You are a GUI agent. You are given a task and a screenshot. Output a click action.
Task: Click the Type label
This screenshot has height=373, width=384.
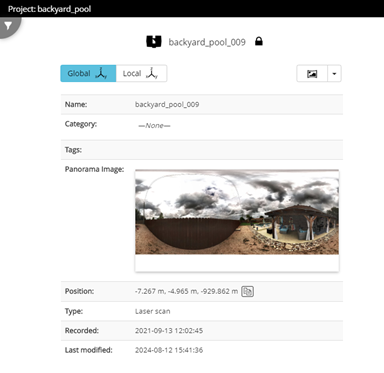(74, 311)
